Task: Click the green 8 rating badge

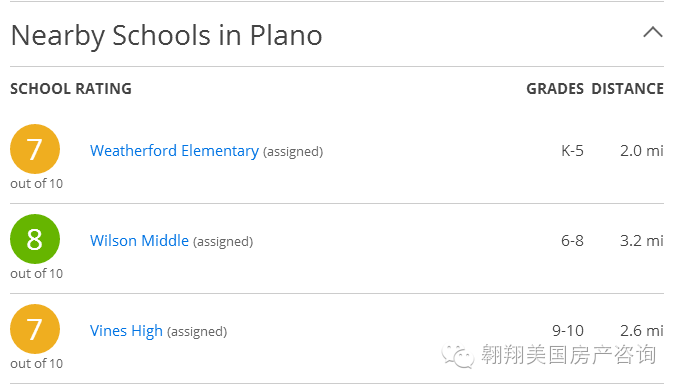Action: 35,239
